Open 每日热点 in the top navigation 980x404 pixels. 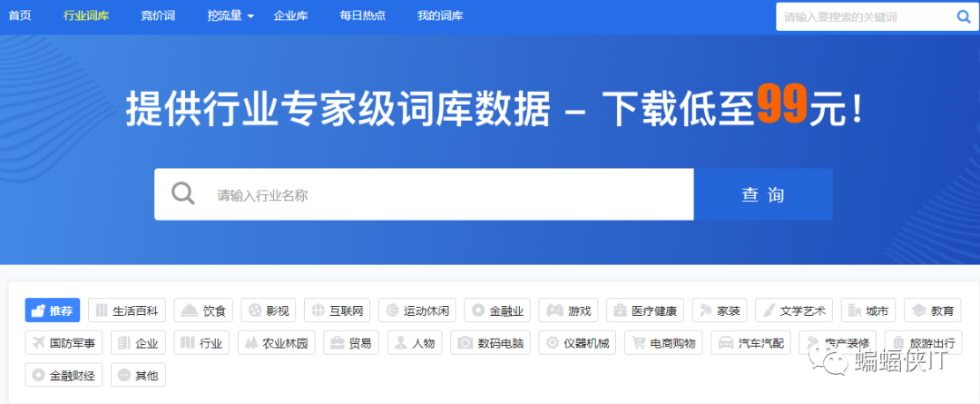[x=362, y=15]
